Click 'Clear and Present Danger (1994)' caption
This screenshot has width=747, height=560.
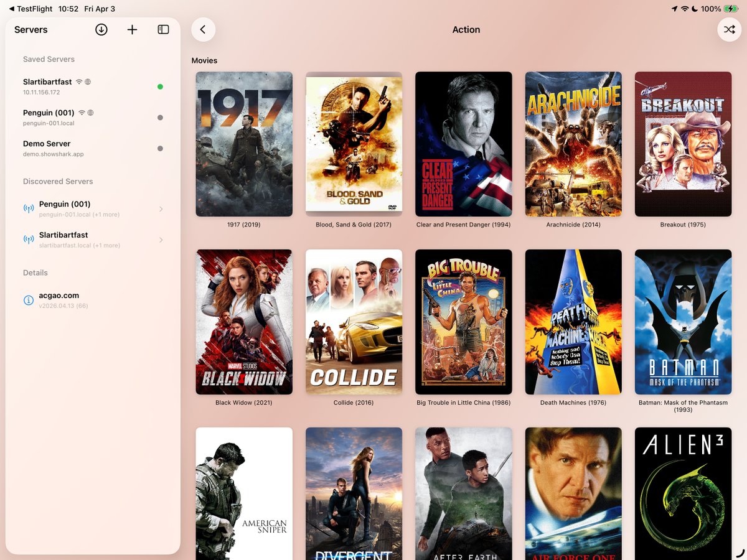(464, 225)
